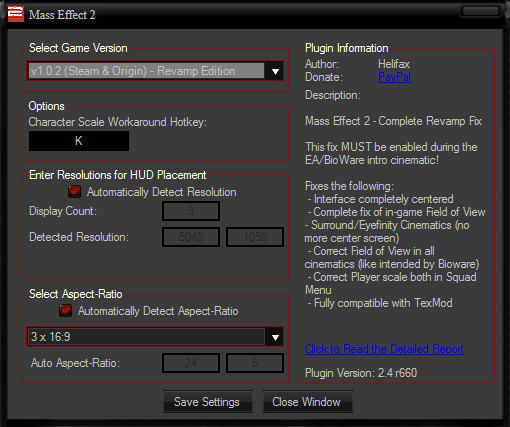The height and width of the screenshot is (427, 510).
Task: Click to Read the Detailed Report link
Action: tap(384, 349)
